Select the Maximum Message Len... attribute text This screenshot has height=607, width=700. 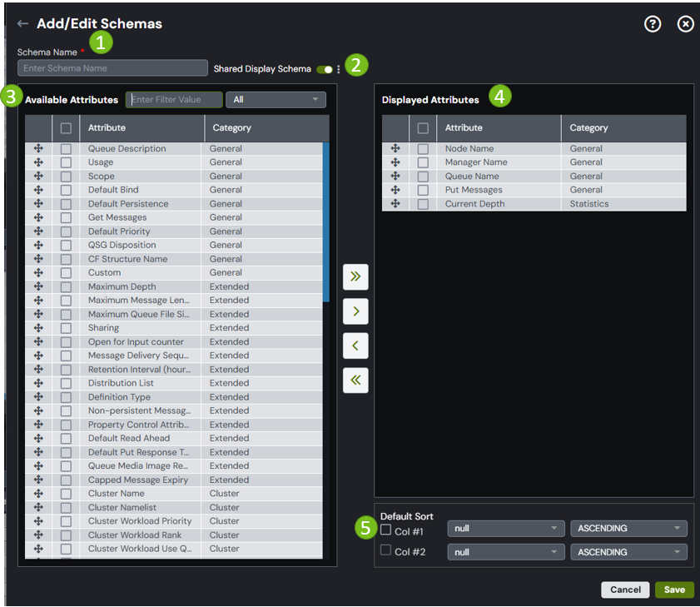tap(138, 300)
